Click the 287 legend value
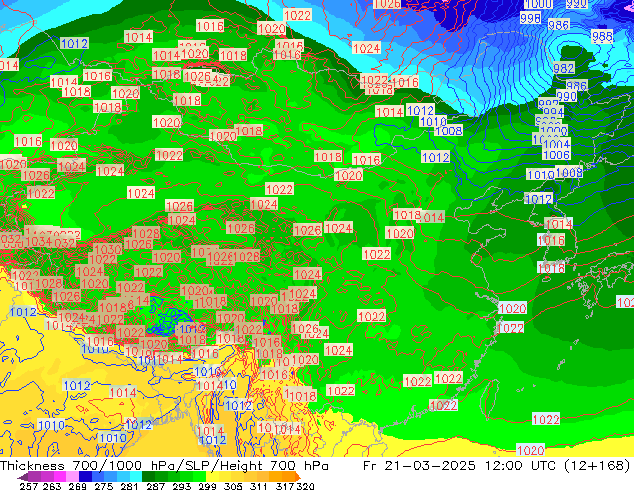Screen dimensions: 634x490 156,486
